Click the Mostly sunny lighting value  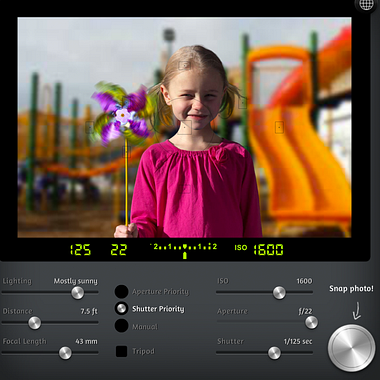pos(76,281)
